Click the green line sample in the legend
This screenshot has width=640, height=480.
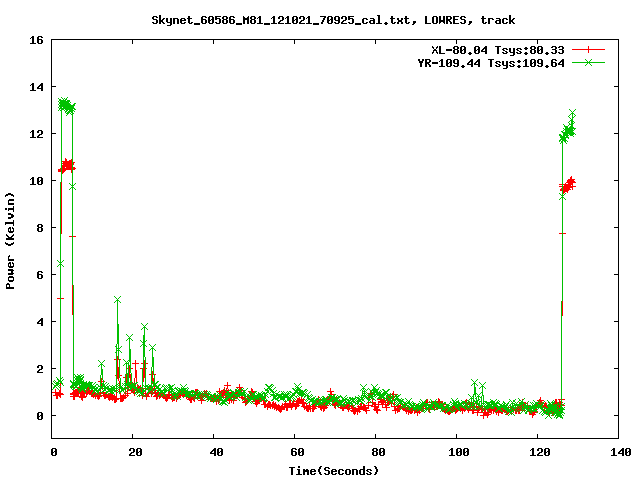point(589,63)
